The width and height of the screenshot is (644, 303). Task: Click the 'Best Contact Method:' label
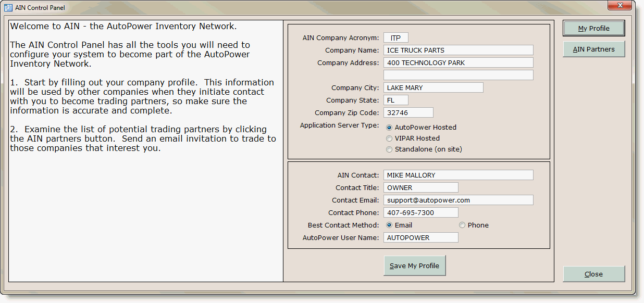coord(343,225)
